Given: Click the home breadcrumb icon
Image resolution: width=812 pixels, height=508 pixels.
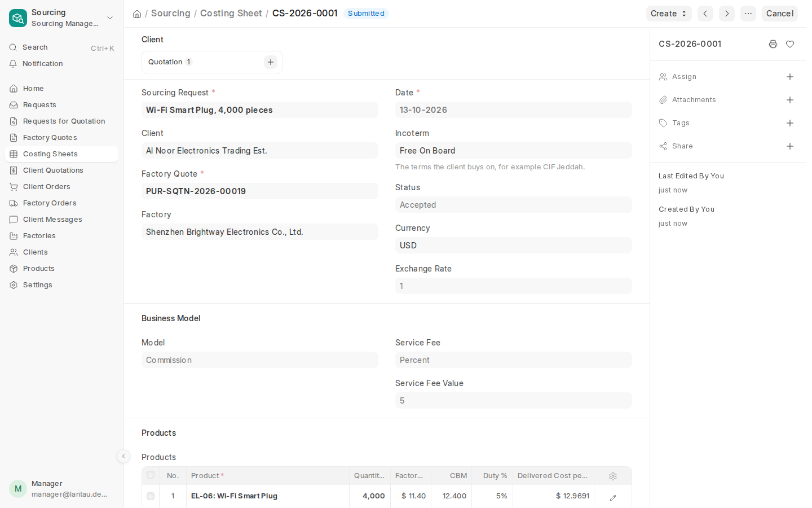Looking at the screenshot, I should coord(137,14).
